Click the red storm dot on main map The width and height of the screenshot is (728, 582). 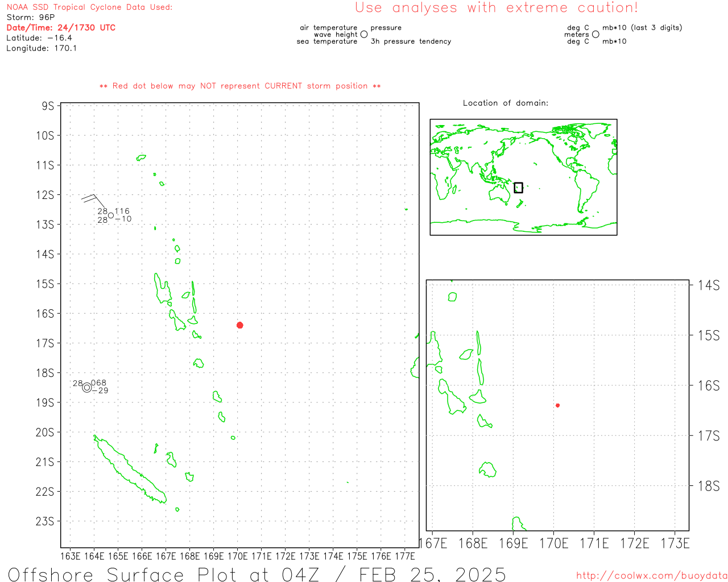coord(240,325)
